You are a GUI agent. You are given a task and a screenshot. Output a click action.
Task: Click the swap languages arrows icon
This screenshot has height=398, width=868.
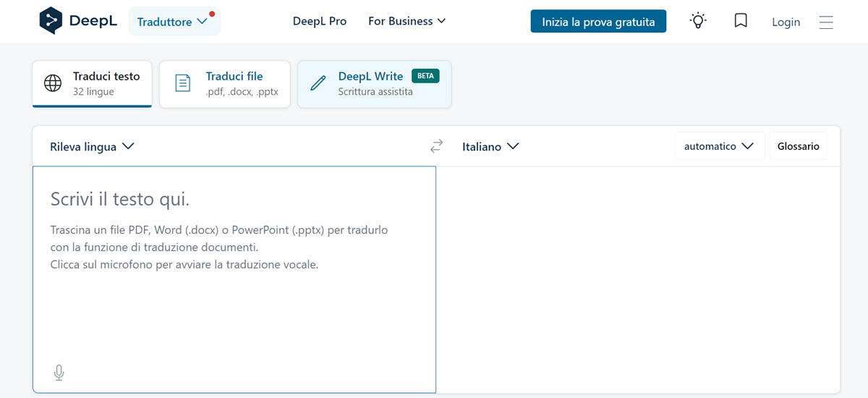coord(436,147)
